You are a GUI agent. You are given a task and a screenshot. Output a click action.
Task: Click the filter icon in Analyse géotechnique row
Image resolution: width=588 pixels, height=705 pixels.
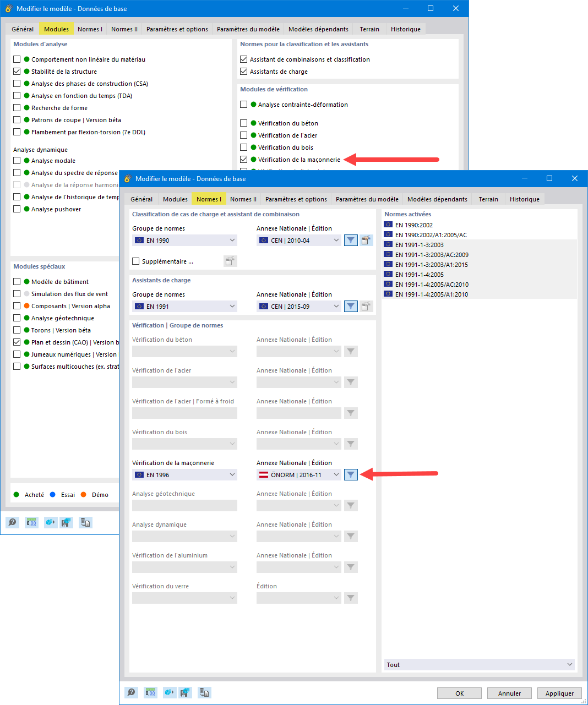[351, 506]
